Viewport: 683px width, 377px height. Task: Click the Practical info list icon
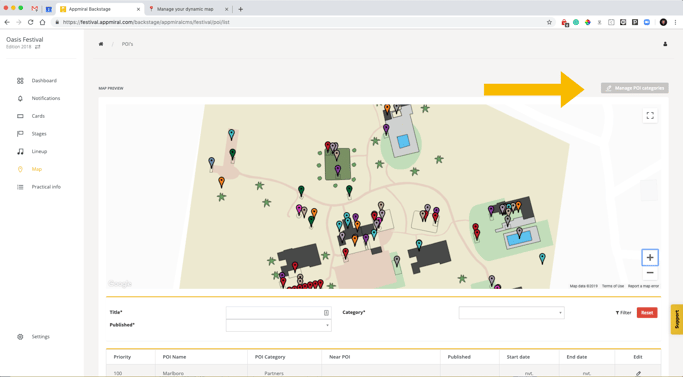pos(20,187)
